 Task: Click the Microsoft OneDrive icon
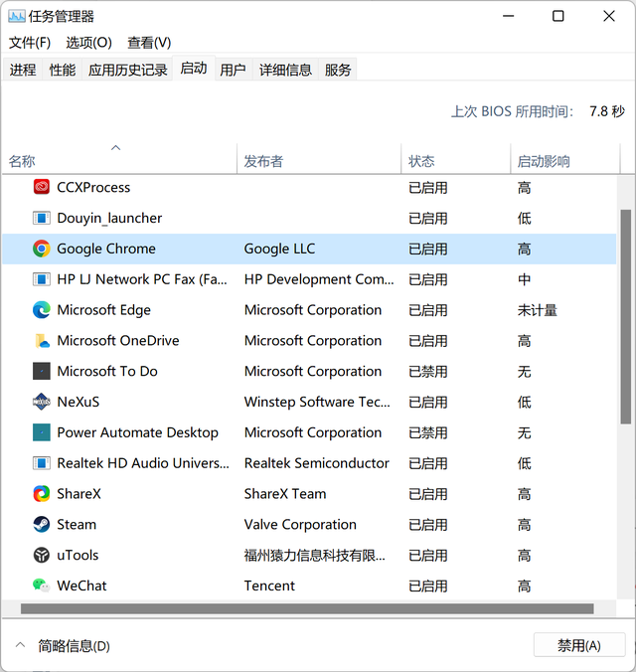pos(42,341)
